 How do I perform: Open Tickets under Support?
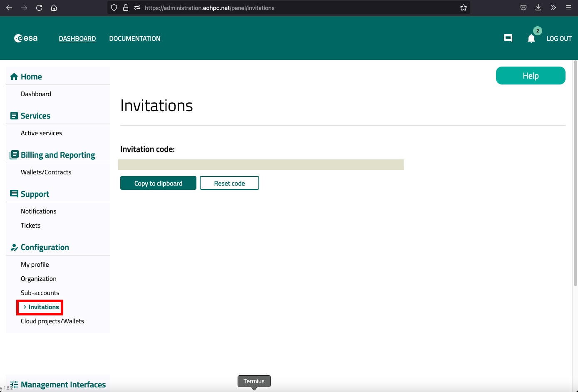coord(31,226)
